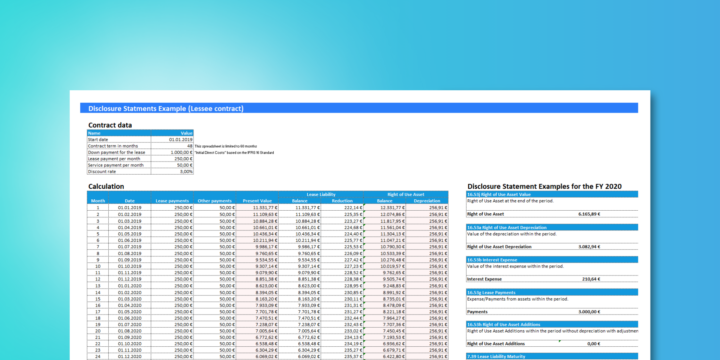Click 'Value of the depreciation within the period.'
The image size is (720, 360).
[x=512, y=234]
